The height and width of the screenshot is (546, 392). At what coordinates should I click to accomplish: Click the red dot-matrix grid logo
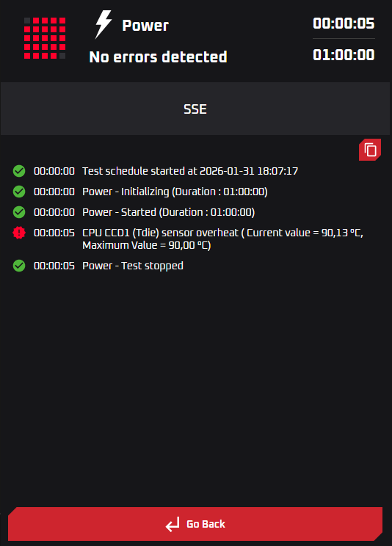point(45,38)
